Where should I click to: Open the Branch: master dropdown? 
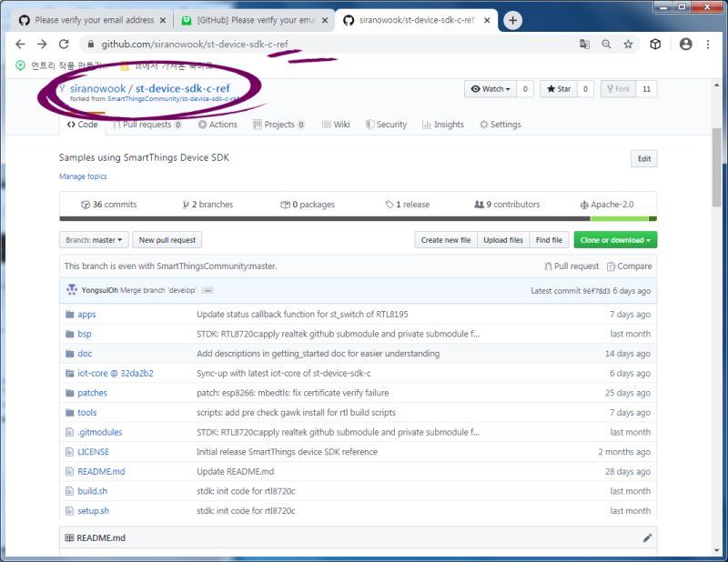[x=94, y=240]
